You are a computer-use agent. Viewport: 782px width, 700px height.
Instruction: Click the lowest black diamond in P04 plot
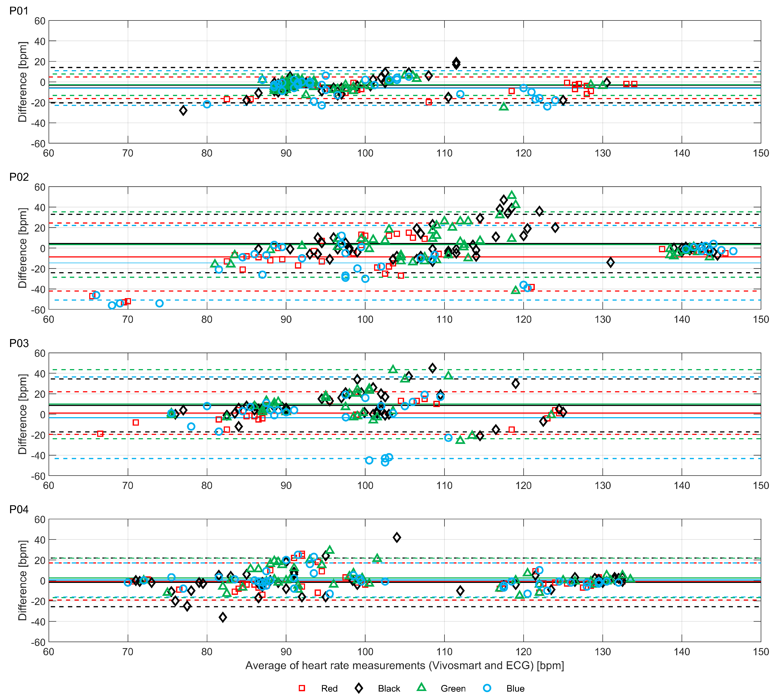pos(223,617)
